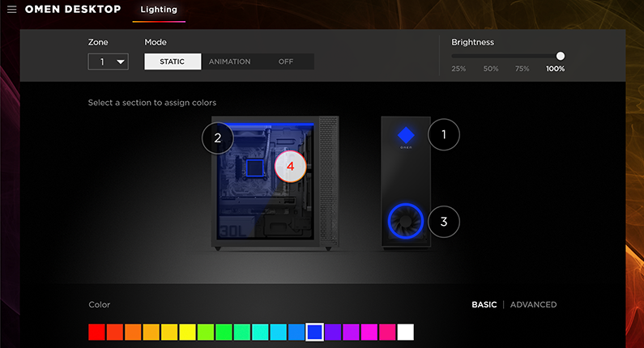Image resolution: width=644 pixels, height=348 pixels.
Task: Click the blue OMEN diamond logo
Action: [x=406, y=135]
